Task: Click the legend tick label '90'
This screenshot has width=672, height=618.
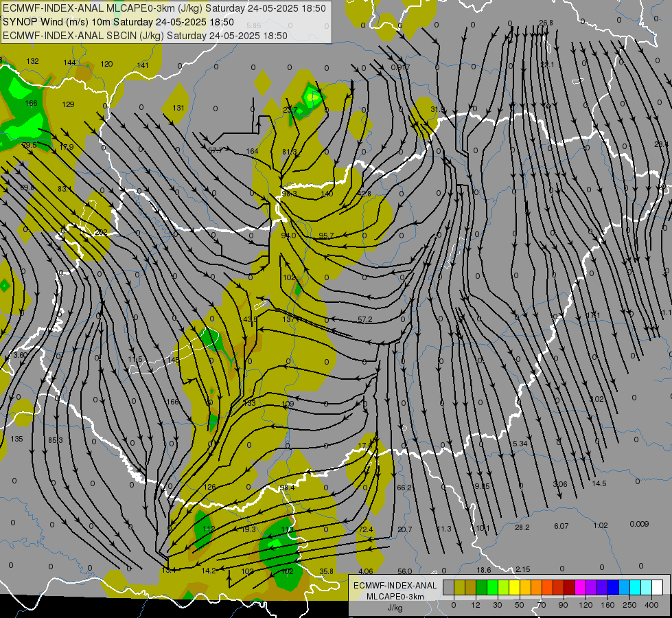Action: [563, 605]
